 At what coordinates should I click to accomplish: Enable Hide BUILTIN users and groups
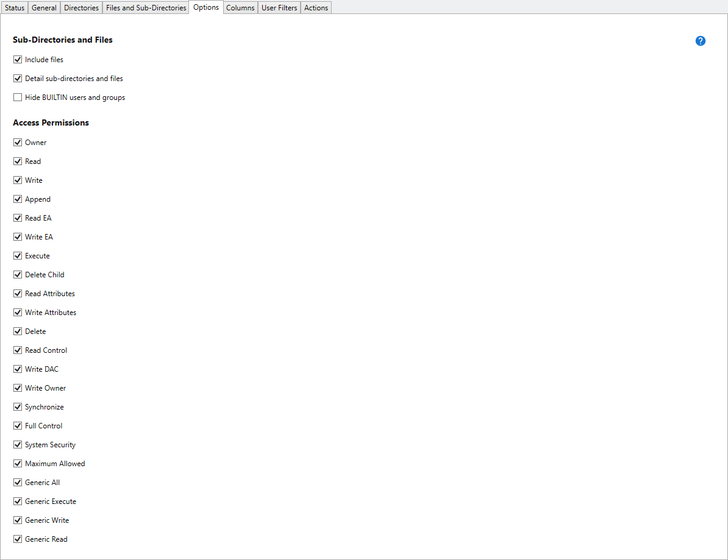pyautogui.click(x=18, y=97)
